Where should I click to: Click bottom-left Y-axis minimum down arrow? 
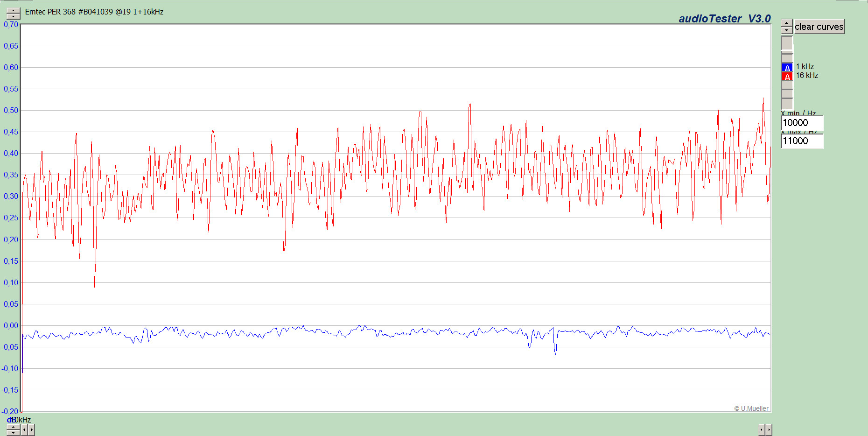(x=14, y=433)
